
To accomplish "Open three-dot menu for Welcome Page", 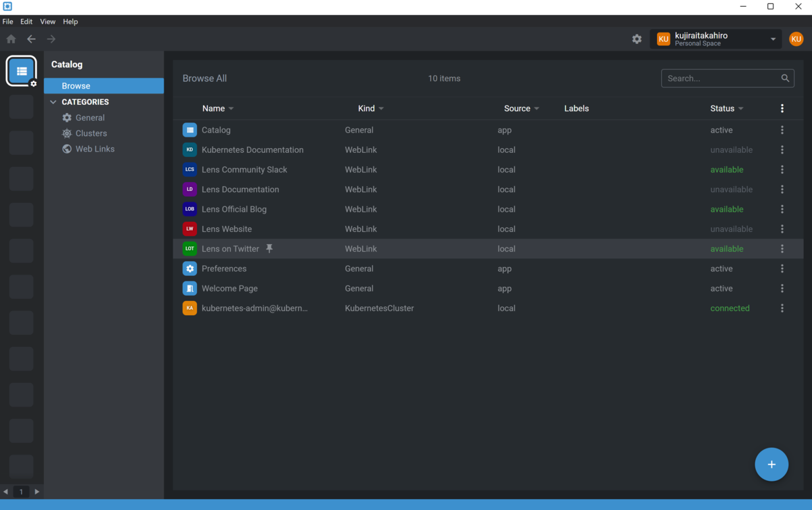I will pyautogui.click(x=782, y=288).
